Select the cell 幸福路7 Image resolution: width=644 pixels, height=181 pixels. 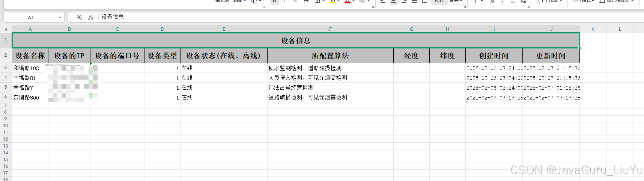[30, 87]
